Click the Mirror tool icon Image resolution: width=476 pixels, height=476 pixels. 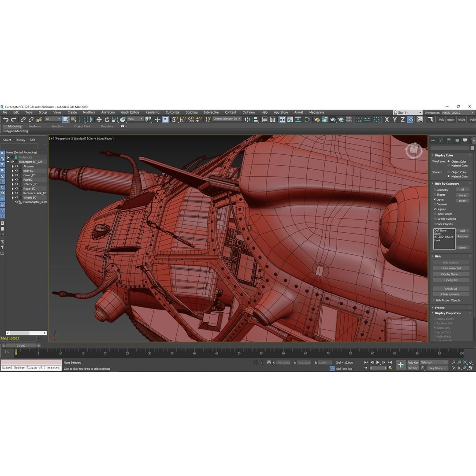click(x=247, y=119)
